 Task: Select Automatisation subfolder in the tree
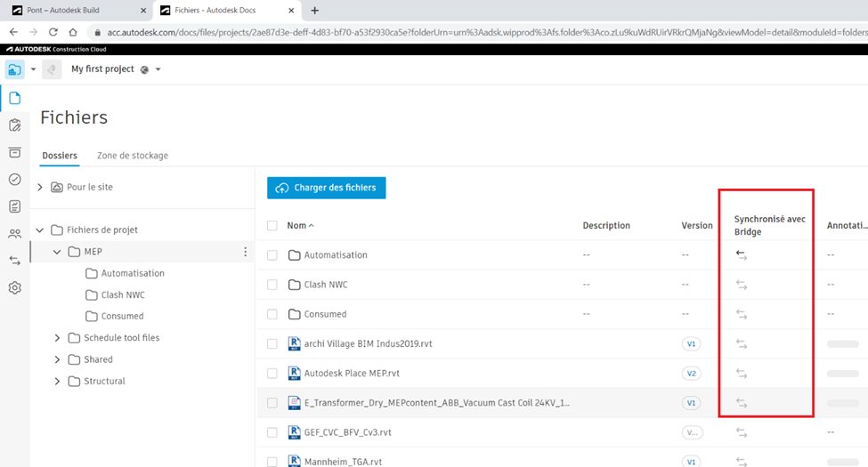(x=133, y=273)
